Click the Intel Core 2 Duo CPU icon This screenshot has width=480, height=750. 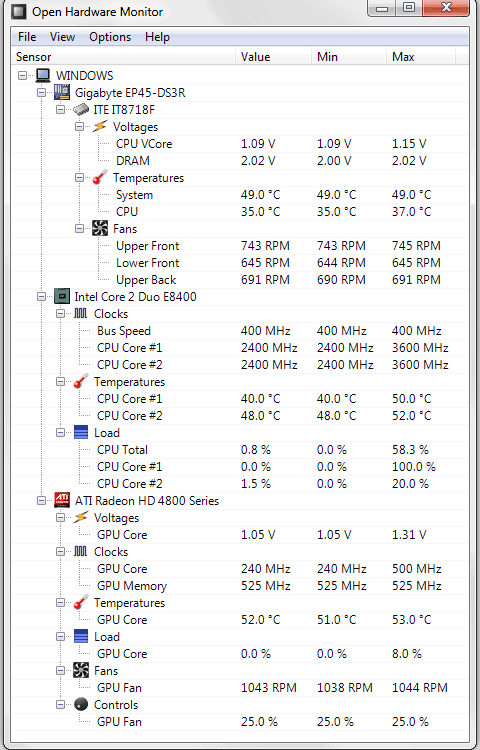pyautogui.click(x=62, y=297)
